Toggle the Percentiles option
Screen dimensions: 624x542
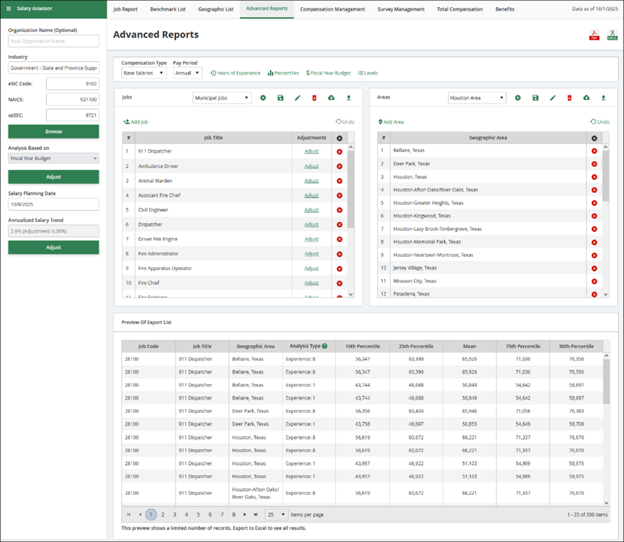click(x=285, y=73)
